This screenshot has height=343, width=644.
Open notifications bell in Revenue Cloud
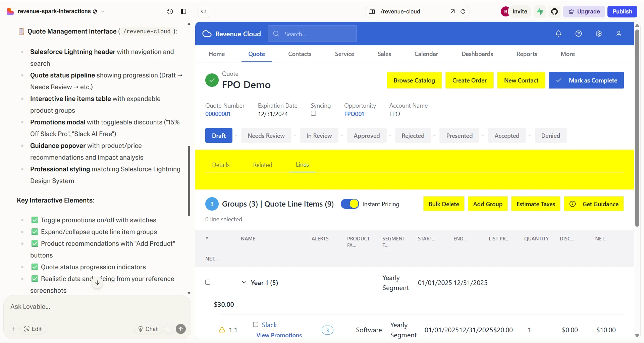[558, 34]
